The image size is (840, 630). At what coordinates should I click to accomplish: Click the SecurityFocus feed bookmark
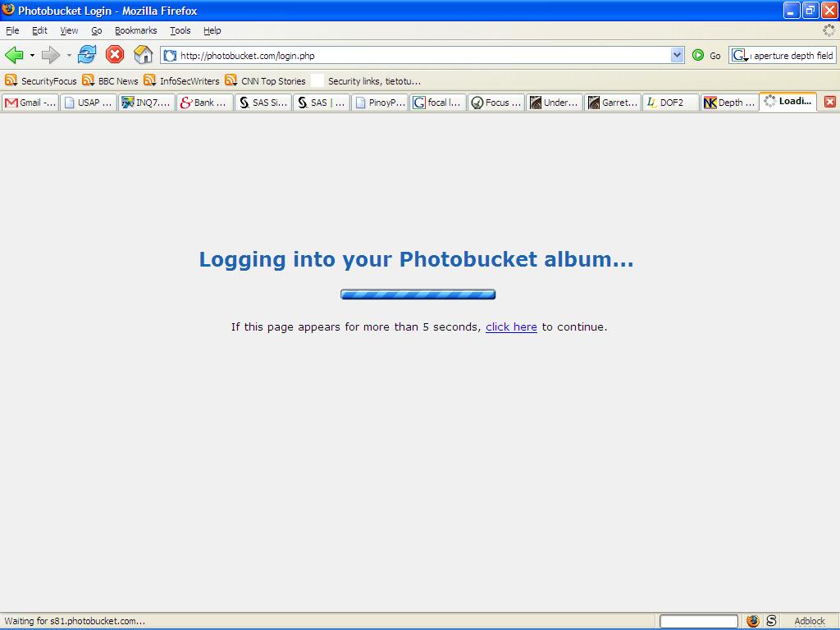click(41, 81)
